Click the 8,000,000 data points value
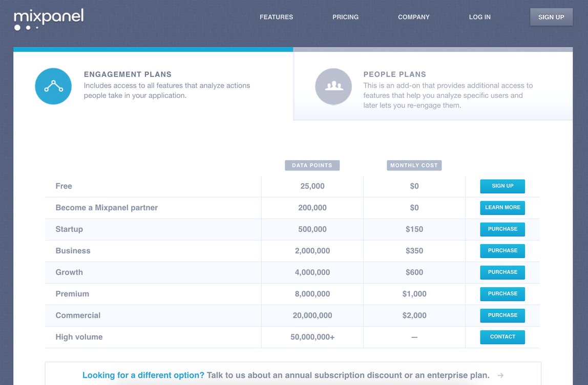Image resolution: width=588 pixels, height=385 pixels. pyautogui.click(x=312, y=294)
